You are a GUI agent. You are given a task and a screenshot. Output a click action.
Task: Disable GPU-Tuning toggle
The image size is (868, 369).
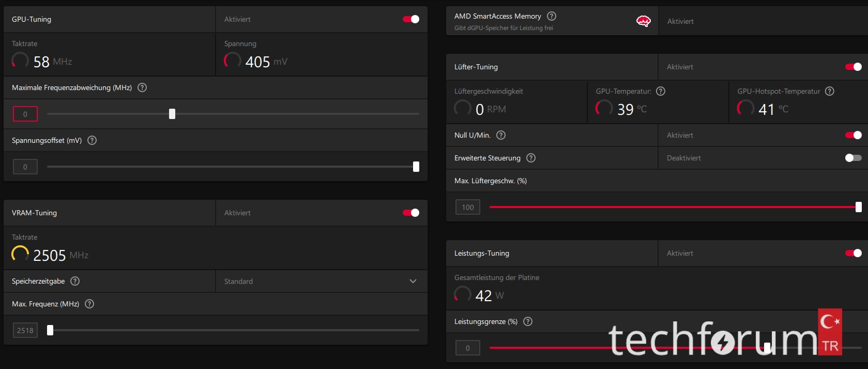point(411,19)
